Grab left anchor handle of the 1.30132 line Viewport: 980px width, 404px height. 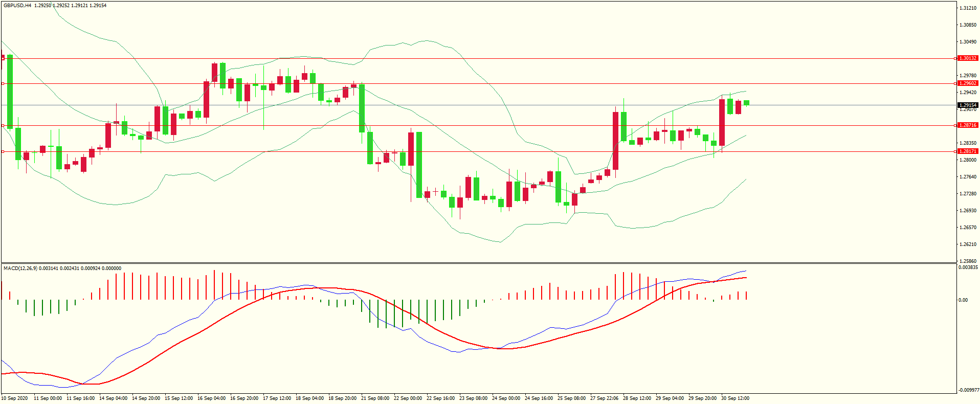click(3, 58)
